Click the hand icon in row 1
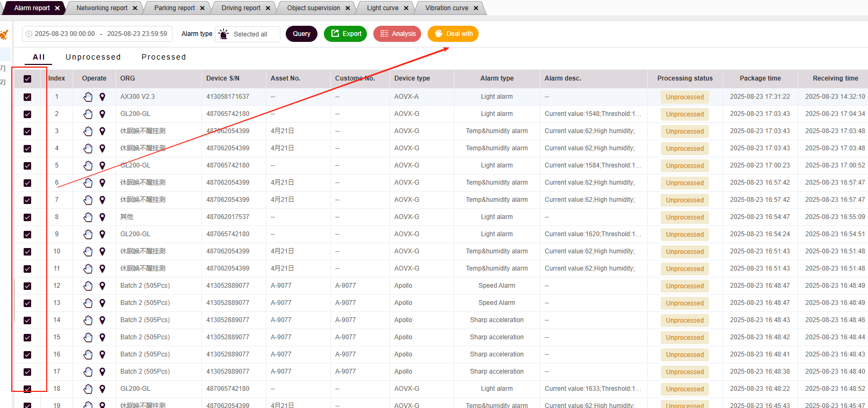The image size is (868, 408). 88,97
